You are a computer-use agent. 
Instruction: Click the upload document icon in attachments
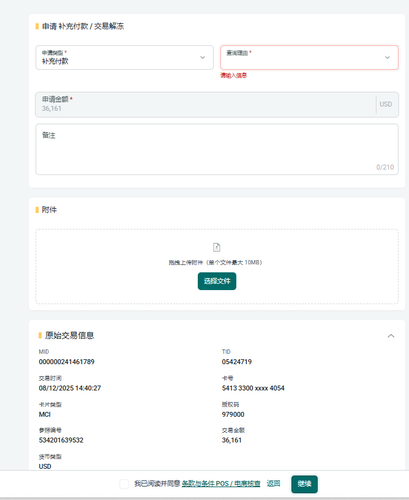(x=217, y=247)
